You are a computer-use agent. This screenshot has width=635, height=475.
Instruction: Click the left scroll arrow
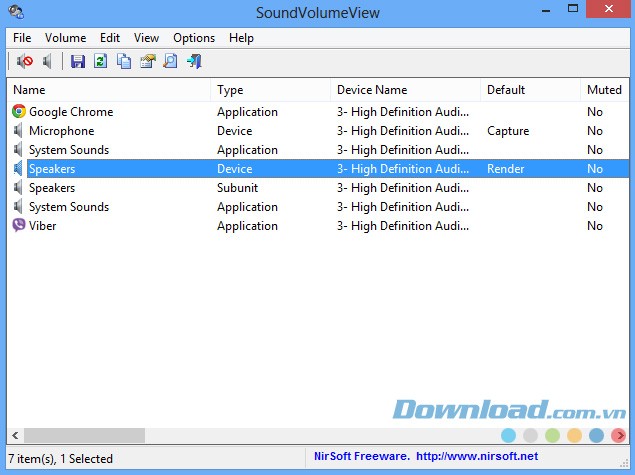coord(15,436)
